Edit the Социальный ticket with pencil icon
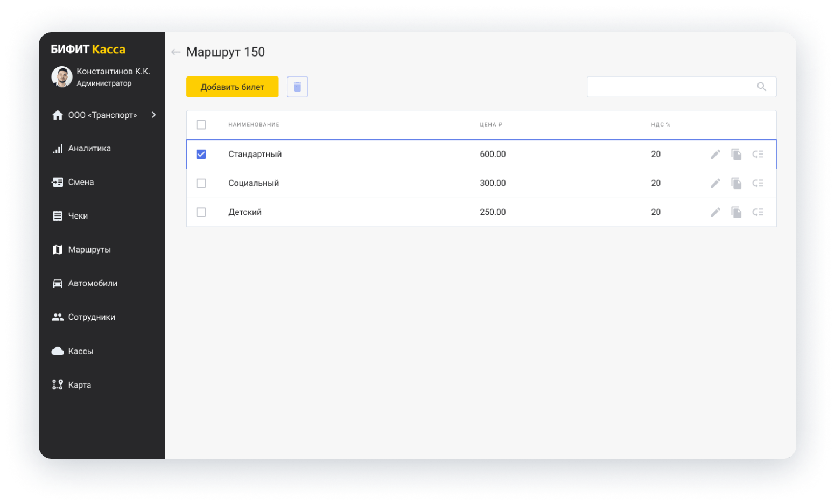 (x=715, y=184)
